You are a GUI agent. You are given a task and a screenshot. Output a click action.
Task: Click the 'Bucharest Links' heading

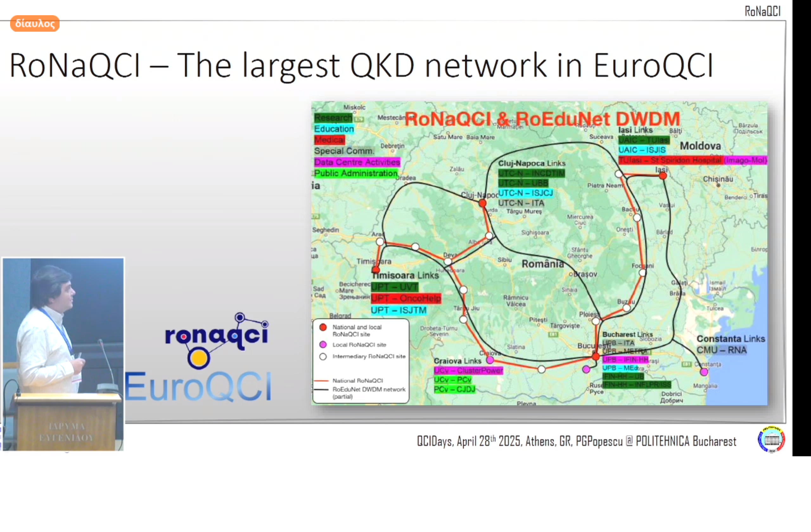[627, 335]
